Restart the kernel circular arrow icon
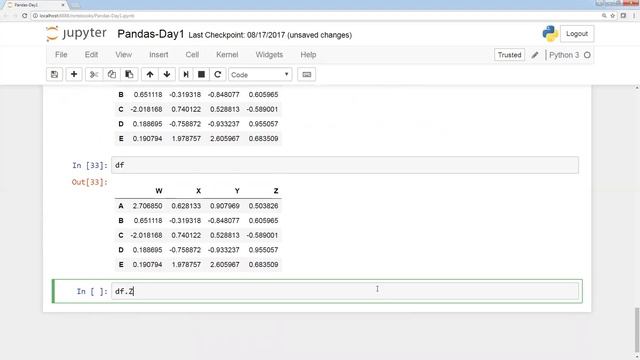 (x=218, y=75)
